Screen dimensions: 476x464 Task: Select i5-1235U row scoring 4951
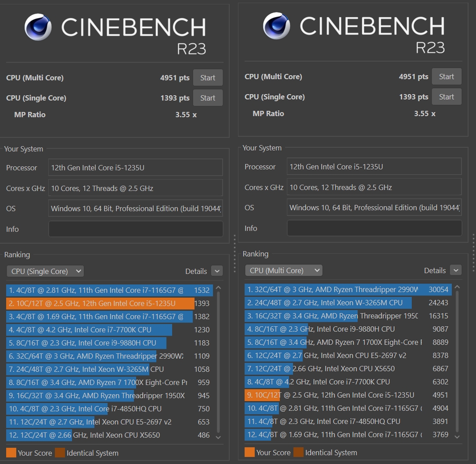tap(348, 395)
